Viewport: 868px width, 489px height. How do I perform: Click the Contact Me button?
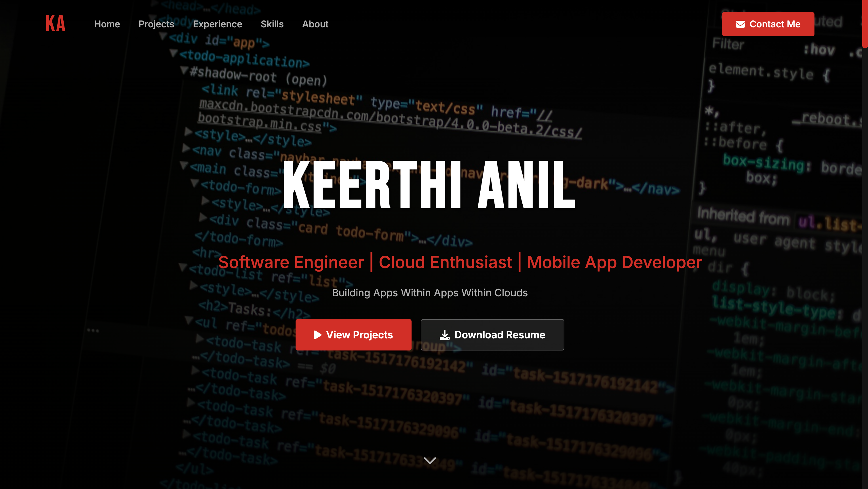click(768, 24)
